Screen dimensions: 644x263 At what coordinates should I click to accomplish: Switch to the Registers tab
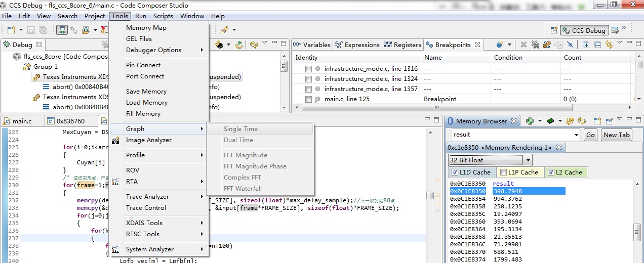pos(402,45)
